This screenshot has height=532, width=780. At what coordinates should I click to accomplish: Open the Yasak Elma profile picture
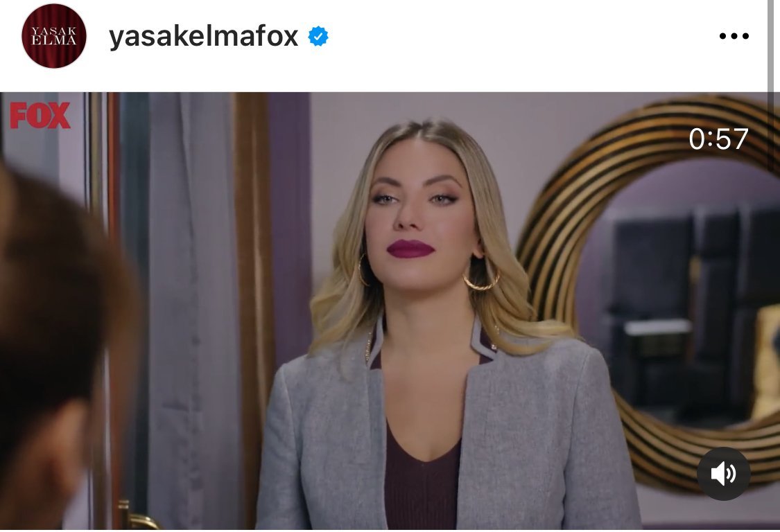coord(53,36)
